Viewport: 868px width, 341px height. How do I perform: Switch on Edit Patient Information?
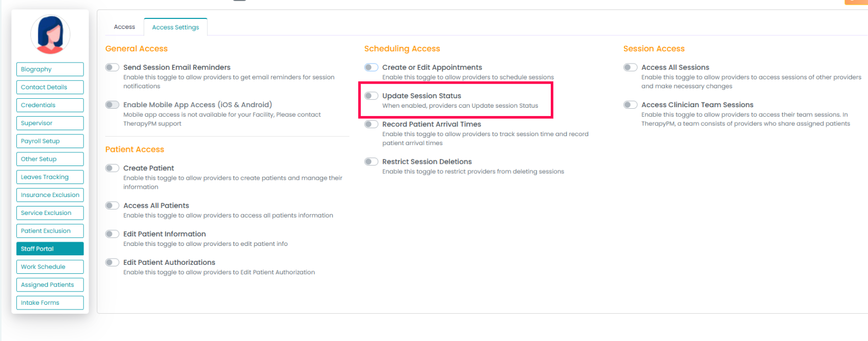112,234
